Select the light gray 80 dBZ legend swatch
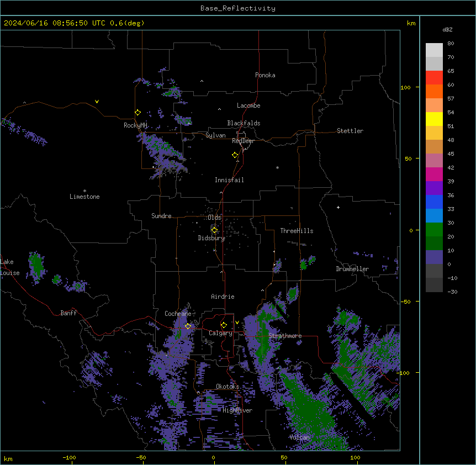Viewport: 476px width, 465px height. [x=434, y=50]
